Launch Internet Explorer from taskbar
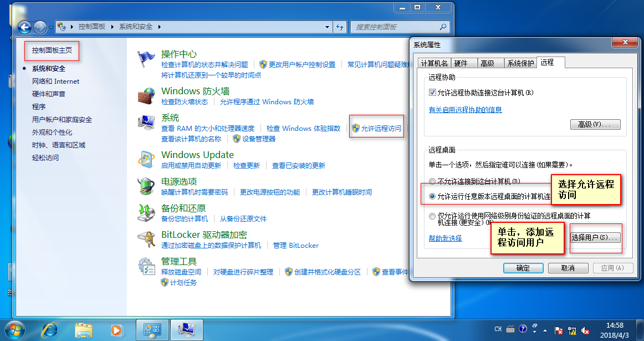644x341 pixels. tap(50, 330)
